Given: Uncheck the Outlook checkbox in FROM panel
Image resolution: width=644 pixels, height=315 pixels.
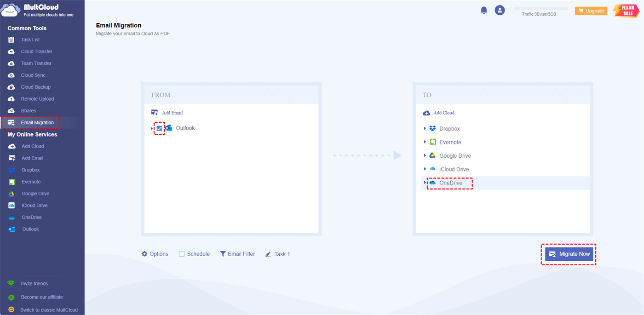Looking at the screenshot, I should coord(159,128).
